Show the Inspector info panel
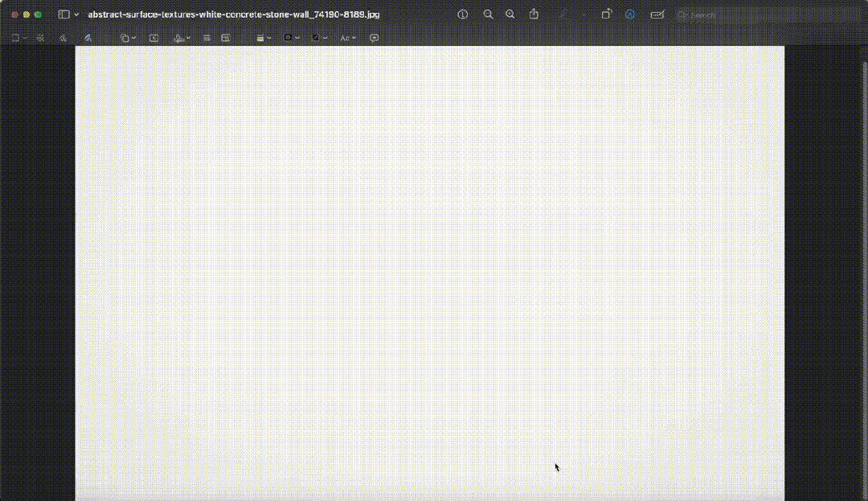Image resolution: width=868 pixels, height=501 pixels. click(x=463, y=14)
